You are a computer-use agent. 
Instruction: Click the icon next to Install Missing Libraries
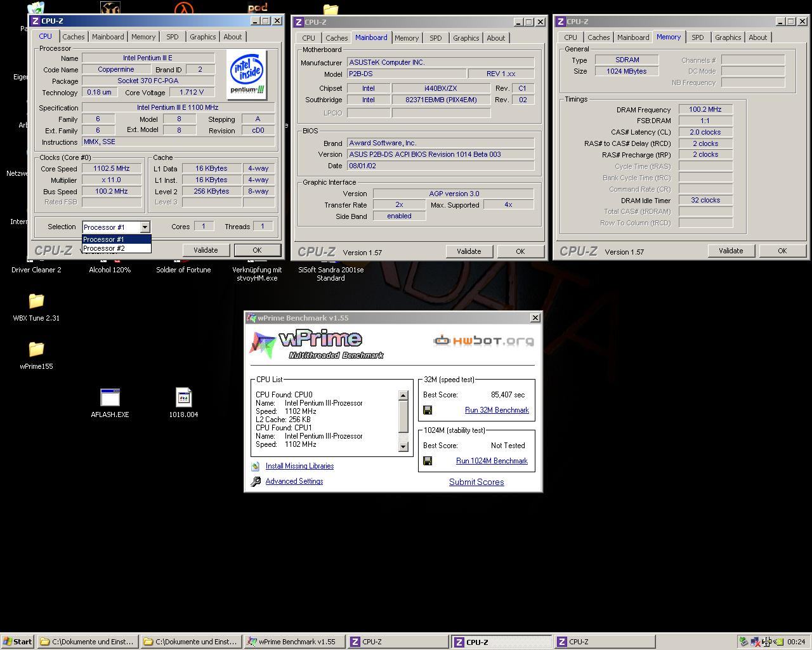(256, 467)
